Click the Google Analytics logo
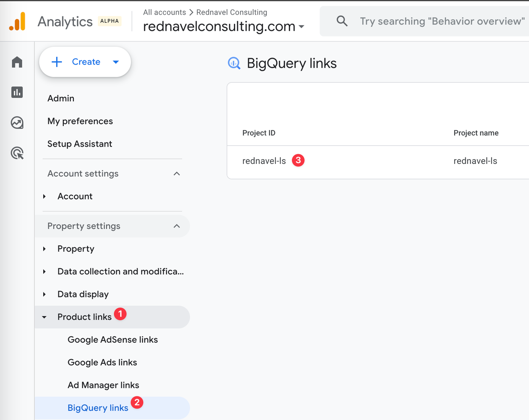This screenshot has height=420, width=529. pos(17,21)
